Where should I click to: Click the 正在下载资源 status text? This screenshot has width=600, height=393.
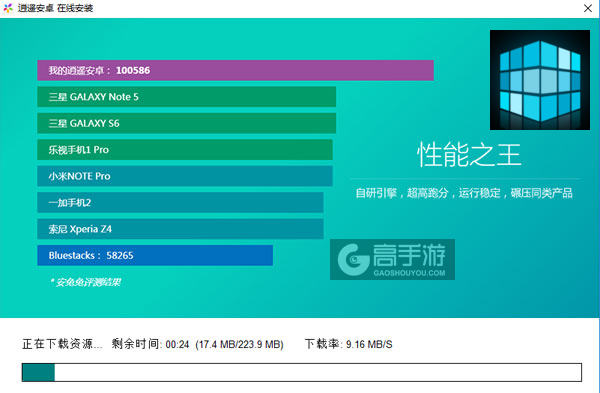pyautogui.click(x=62, y=344)
